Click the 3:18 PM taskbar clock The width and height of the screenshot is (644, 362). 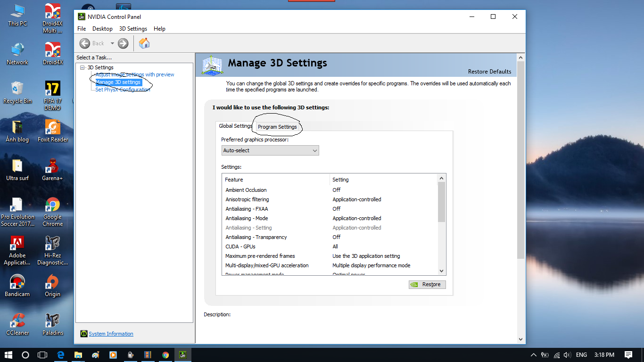[x=604, y=355]
